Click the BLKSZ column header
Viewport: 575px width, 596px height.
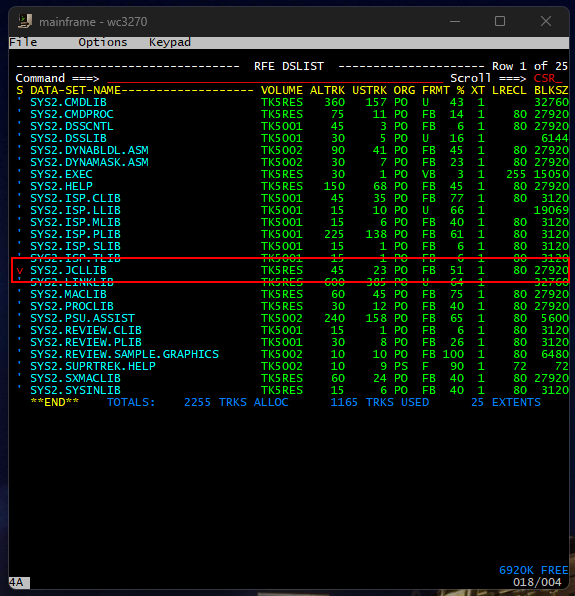pos(551,90)
